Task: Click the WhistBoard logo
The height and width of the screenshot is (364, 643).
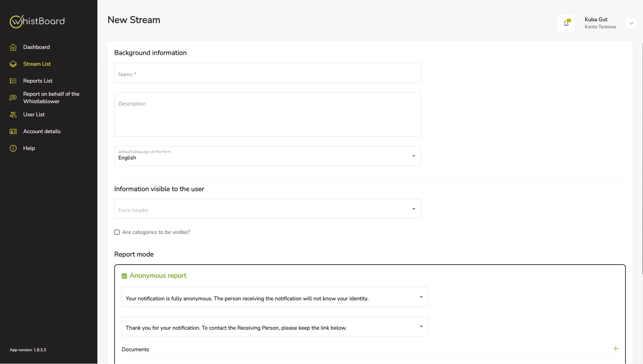Action: tap(37, 21)
